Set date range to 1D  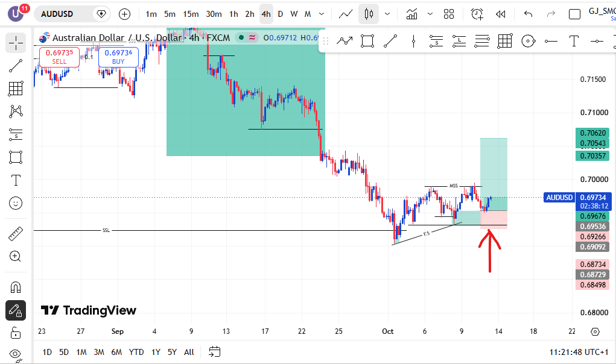pos(46,352)
